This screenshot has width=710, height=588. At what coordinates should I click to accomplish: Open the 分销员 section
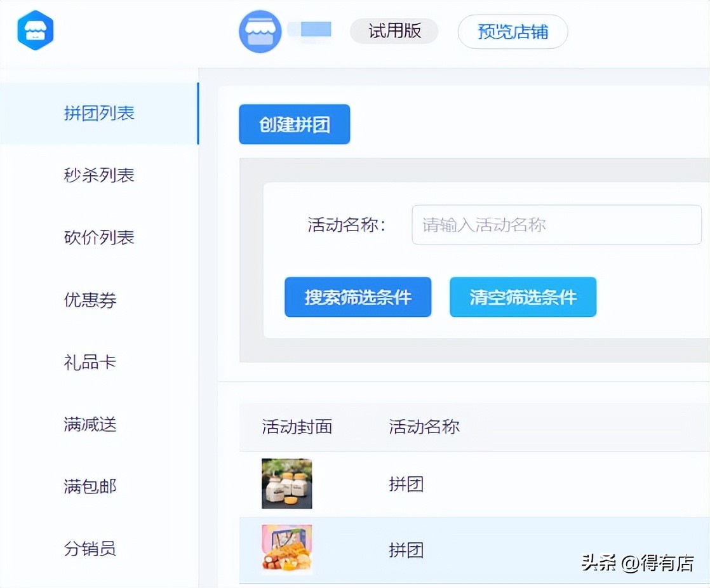pyautogui.click(x=90, y=549)
